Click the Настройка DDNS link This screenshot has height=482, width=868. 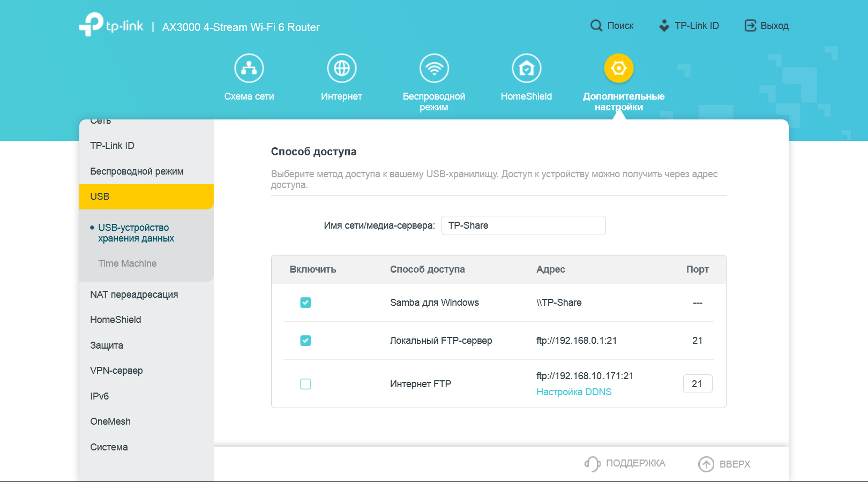point(574,392)
